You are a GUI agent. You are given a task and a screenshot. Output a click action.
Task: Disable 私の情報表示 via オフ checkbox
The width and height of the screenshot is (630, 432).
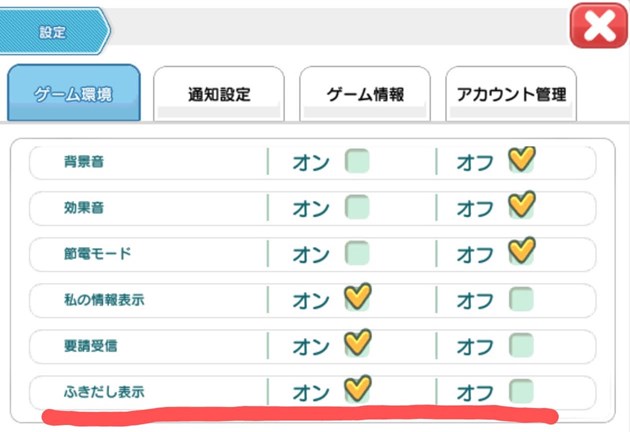click(x=521, y=299)
